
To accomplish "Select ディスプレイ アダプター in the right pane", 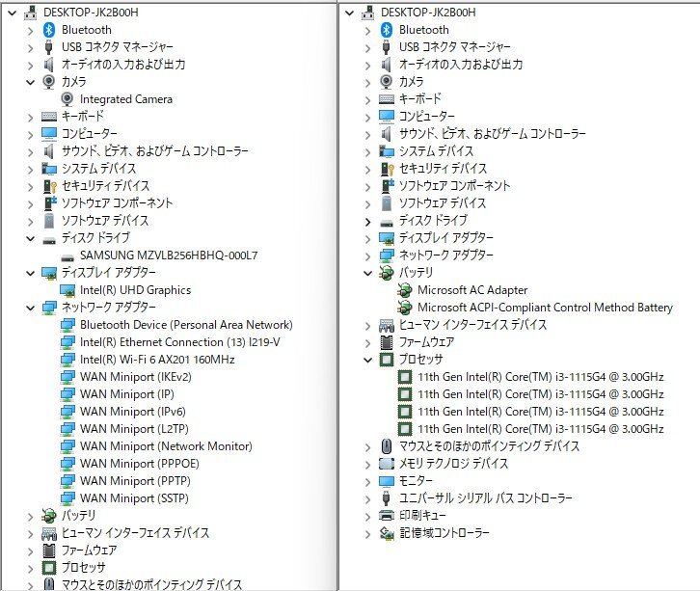I will [445, 238].
